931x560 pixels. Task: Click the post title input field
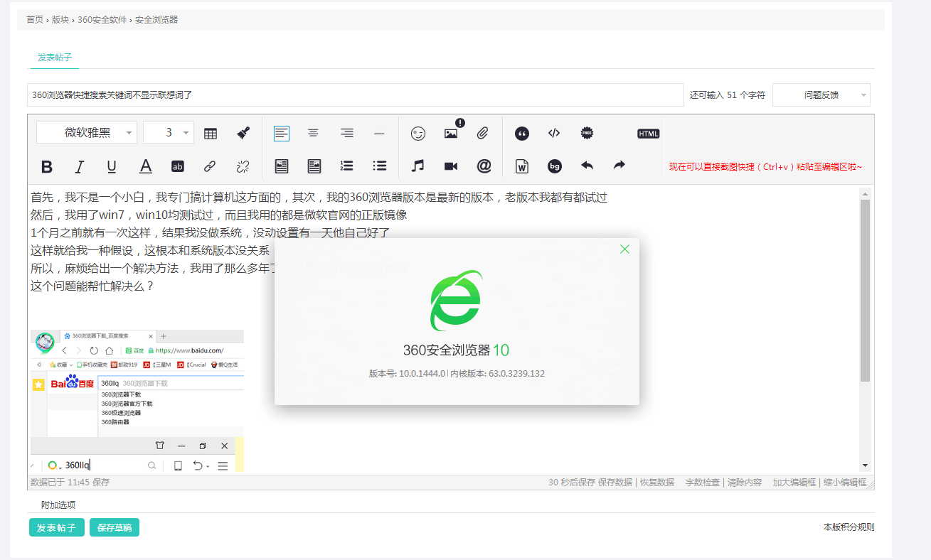356,95
